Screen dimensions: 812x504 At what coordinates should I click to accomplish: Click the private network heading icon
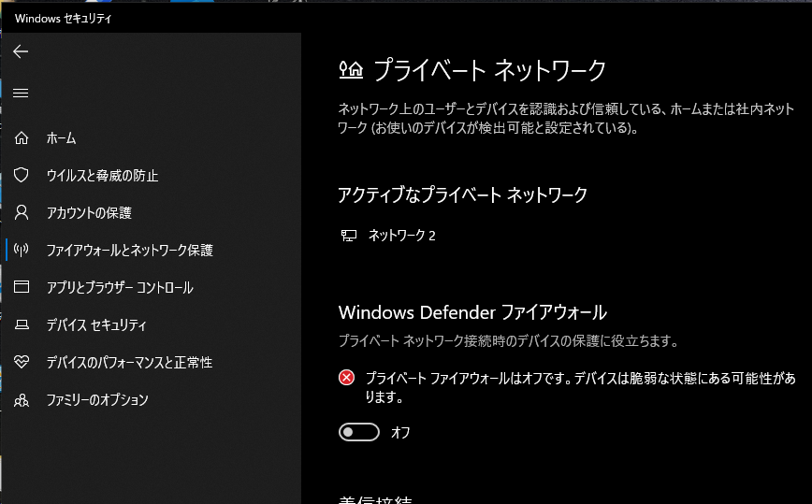pyautogui.click(x=351, y=69)
